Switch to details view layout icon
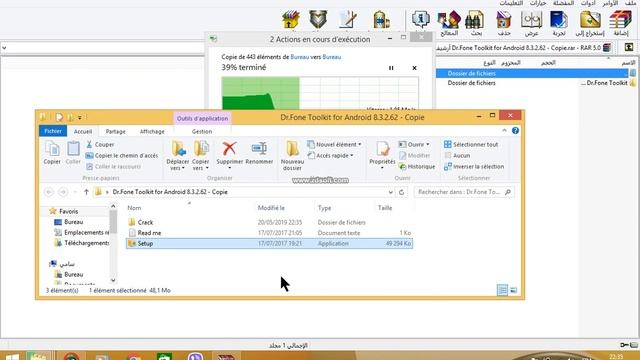This screenshot has height=360, width=640. point(502,290)
